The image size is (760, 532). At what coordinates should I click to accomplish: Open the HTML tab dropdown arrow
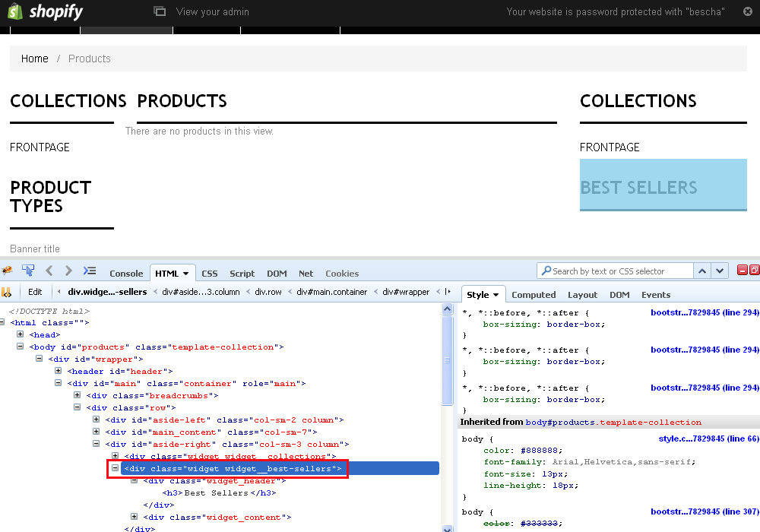click(x=185, y=273)
